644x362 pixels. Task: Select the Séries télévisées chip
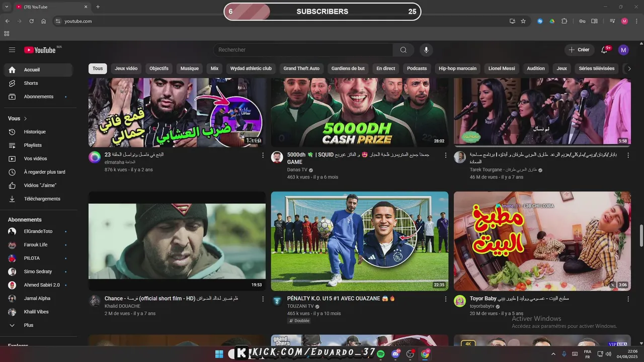click(x=597, y=68)
